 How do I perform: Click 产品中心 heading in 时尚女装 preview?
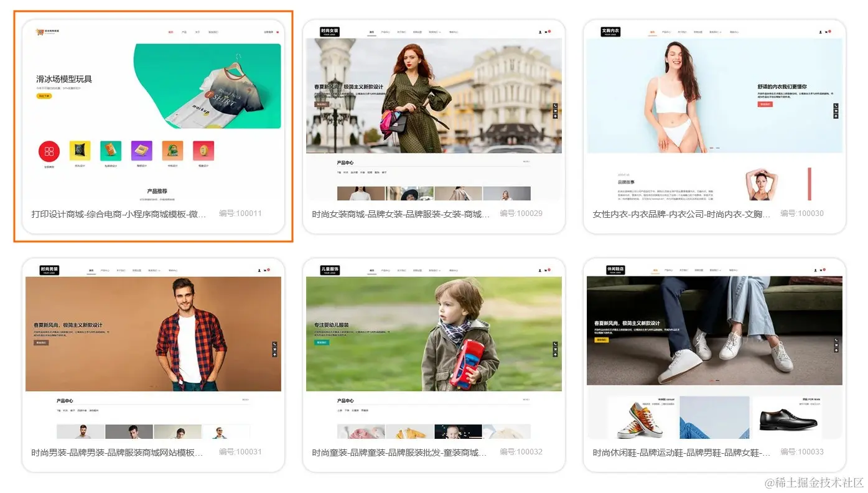(345, 162)
